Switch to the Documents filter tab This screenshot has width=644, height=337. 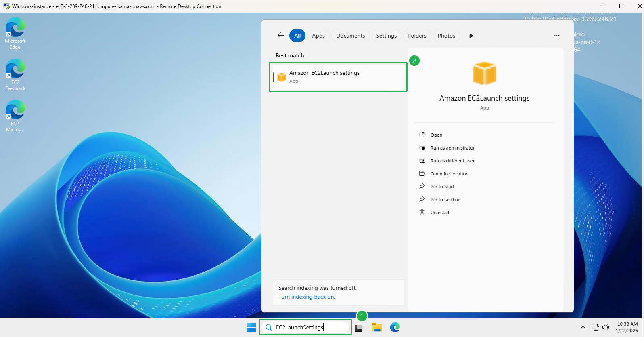350,36
